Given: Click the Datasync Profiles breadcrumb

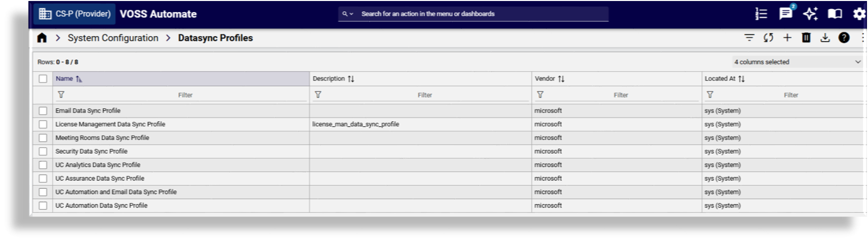Looking at the screenshot, I should click(215, 38).
